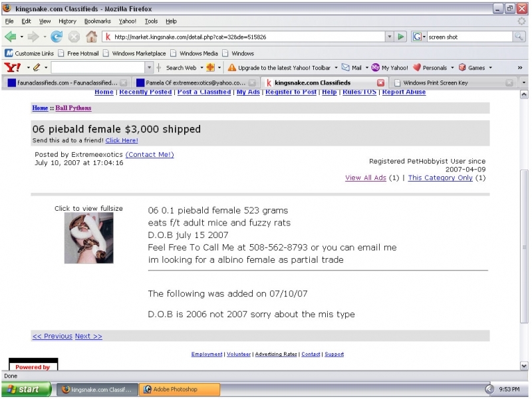Image resolution: width=532 pixels, height=399 pixels.
Task: Switch to the Pamela Of extremeexotics tab
Action: coord(196,82)
